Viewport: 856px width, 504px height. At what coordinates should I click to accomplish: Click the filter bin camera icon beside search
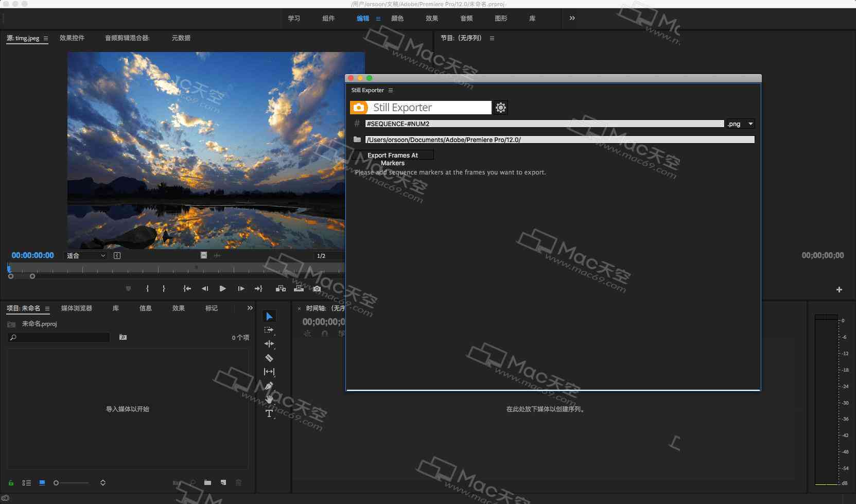[123, 337]
